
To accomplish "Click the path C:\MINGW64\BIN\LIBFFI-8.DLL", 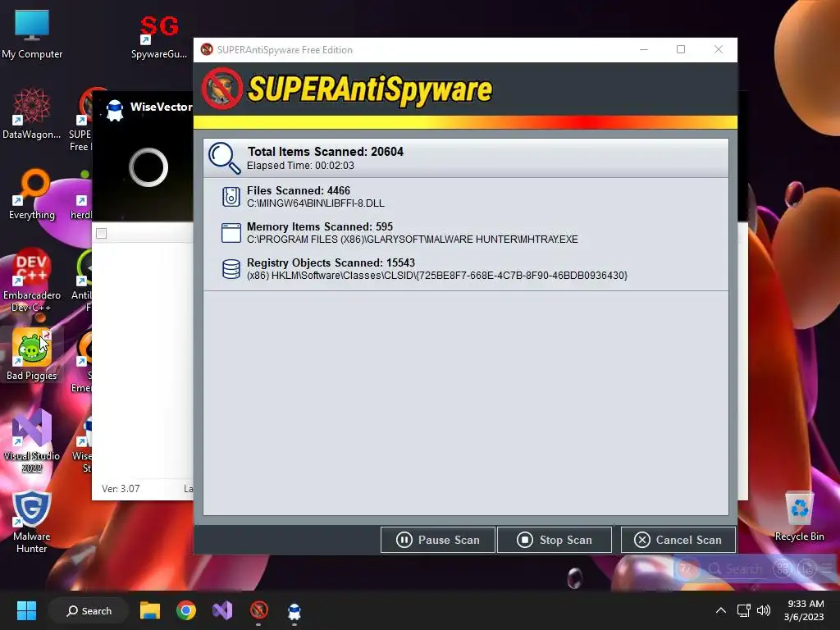I will 316,203.
